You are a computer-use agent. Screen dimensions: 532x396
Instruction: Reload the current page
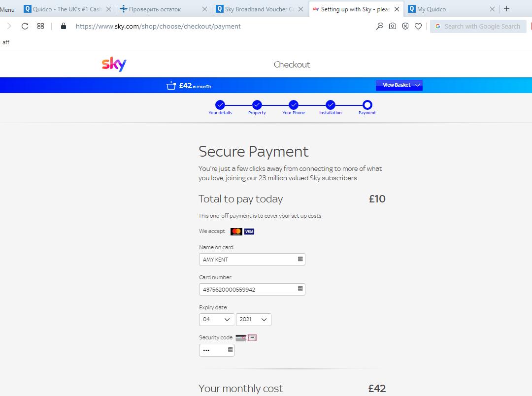pyautogui.click(x=25, y=26)
